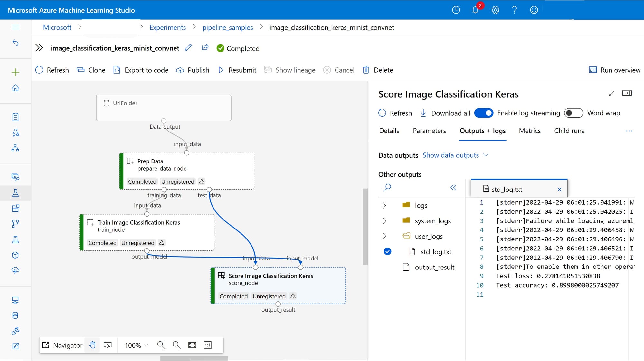The width and height of the screenshot is (644, 361).
Task: Open the settings gear in top bar
Action: click(495, 10)
